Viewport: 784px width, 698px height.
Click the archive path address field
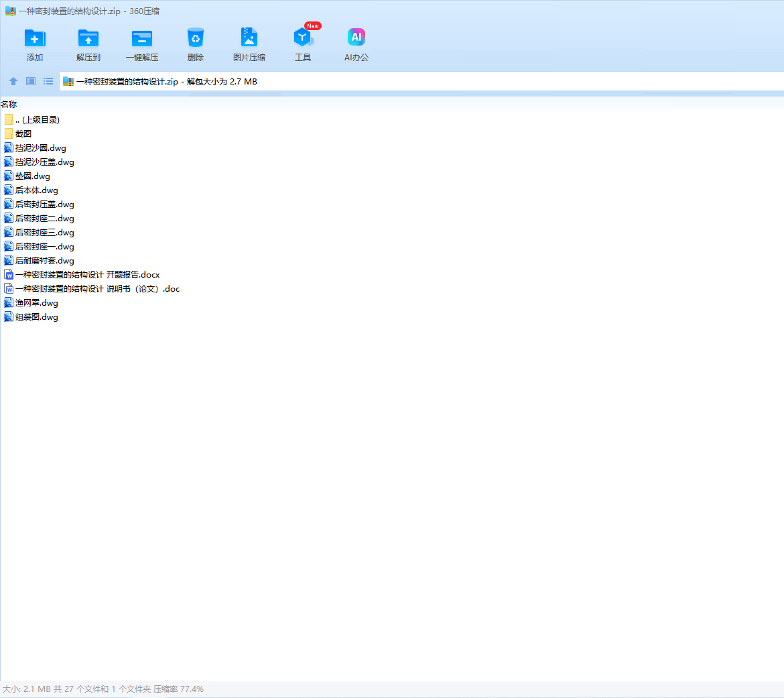421,81
